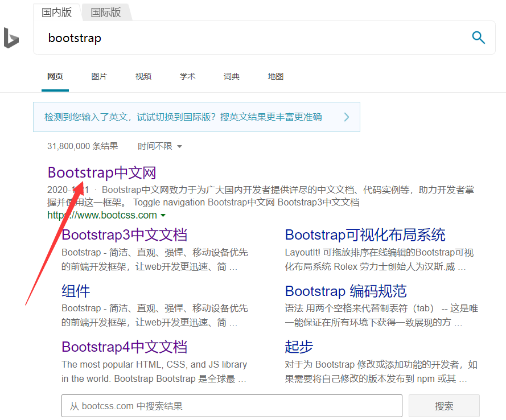Switch to the 国际版 tab
The image size is (506, 420).
(106, 13)
